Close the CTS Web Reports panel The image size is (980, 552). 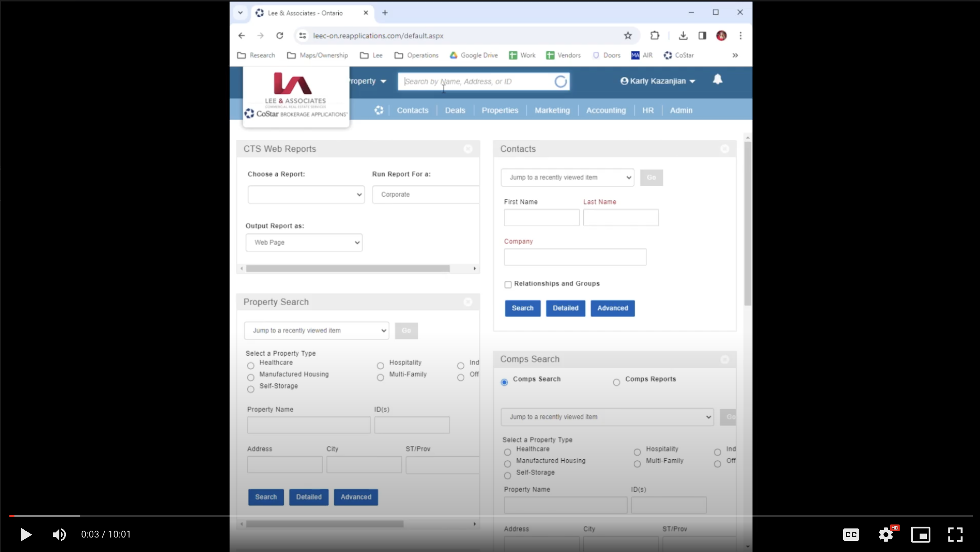(x=468, y=149)
